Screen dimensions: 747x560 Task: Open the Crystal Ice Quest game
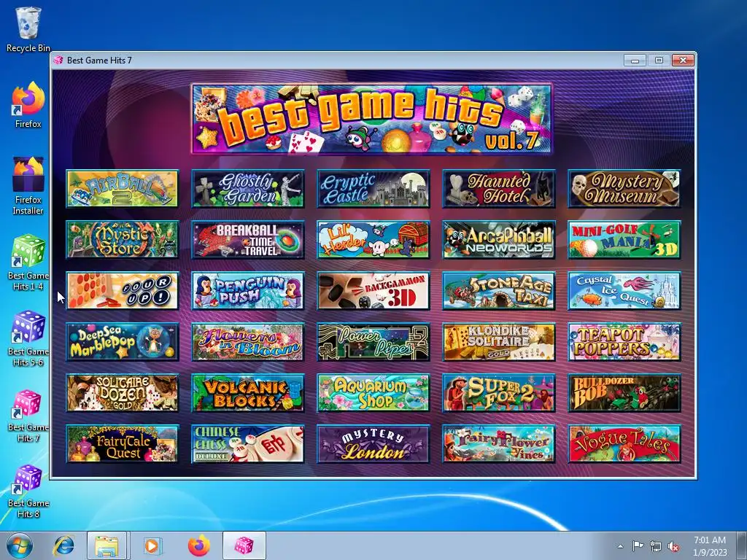pos(624,290)
